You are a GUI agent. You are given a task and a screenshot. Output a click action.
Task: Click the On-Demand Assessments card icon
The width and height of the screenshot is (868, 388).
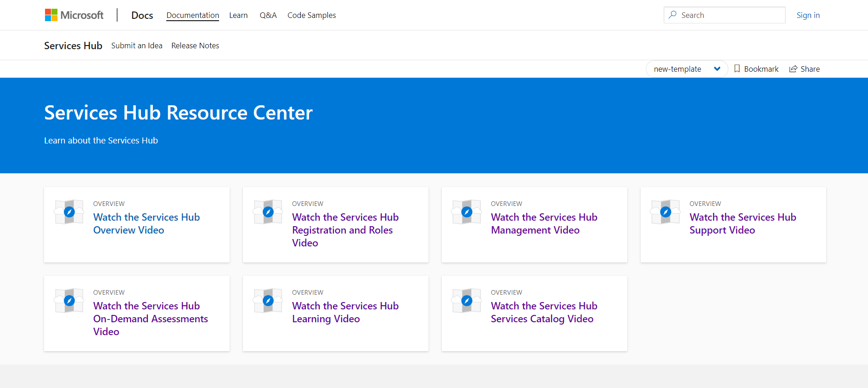tap(69, 301)
